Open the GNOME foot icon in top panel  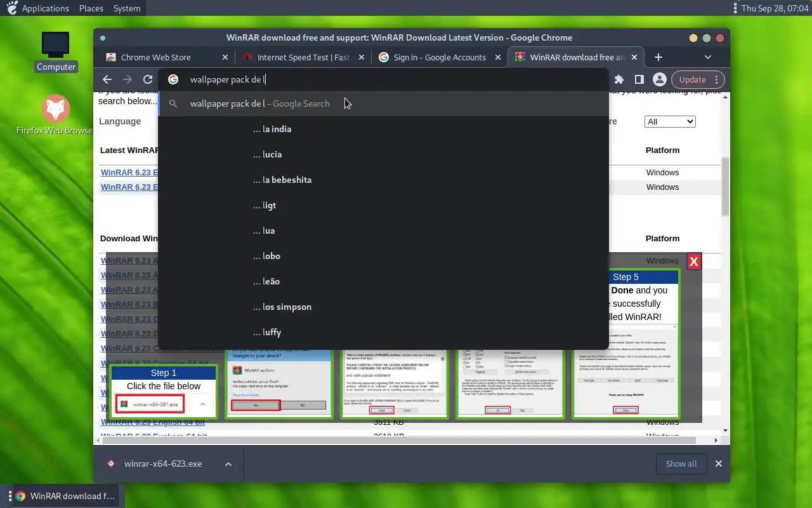[x=11, y=8]
